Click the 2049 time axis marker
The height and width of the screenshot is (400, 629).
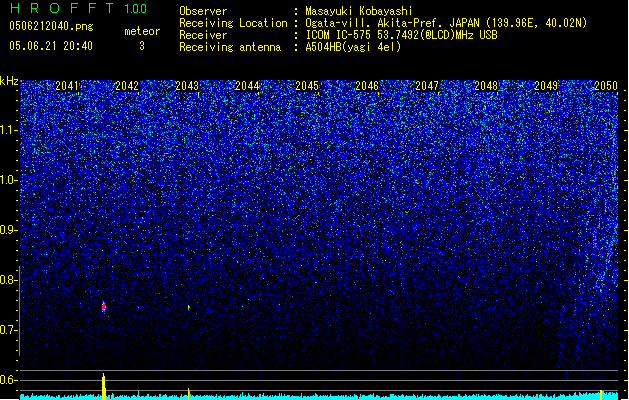[x=546, y=86]
